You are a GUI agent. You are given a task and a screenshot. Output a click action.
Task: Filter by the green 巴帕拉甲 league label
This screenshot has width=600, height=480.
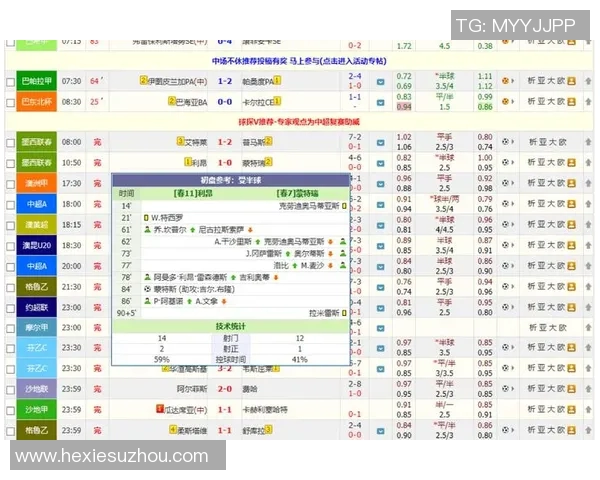tap(36, 81)
